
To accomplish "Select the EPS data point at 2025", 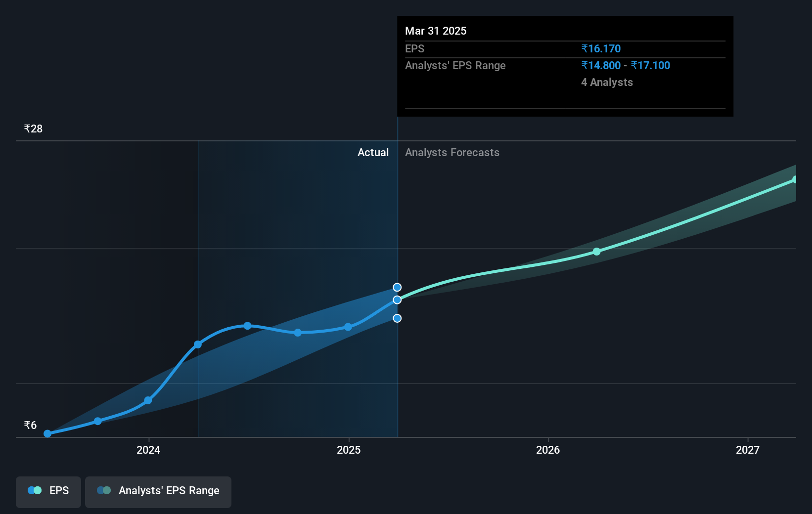I will coord(348,327).
